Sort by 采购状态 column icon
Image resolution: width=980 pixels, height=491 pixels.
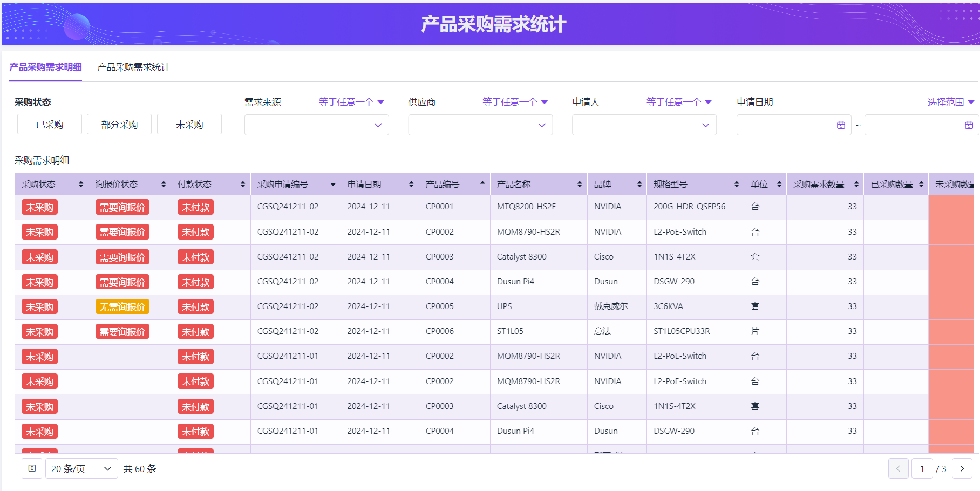coord(81,185)
